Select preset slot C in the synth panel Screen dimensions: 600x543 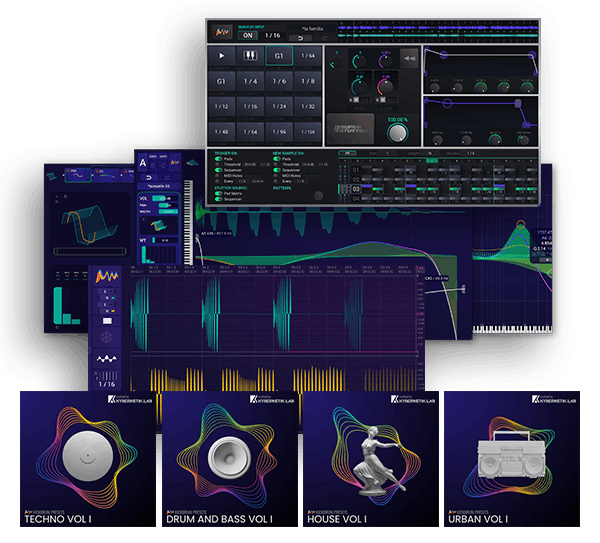tap(163, 165)
